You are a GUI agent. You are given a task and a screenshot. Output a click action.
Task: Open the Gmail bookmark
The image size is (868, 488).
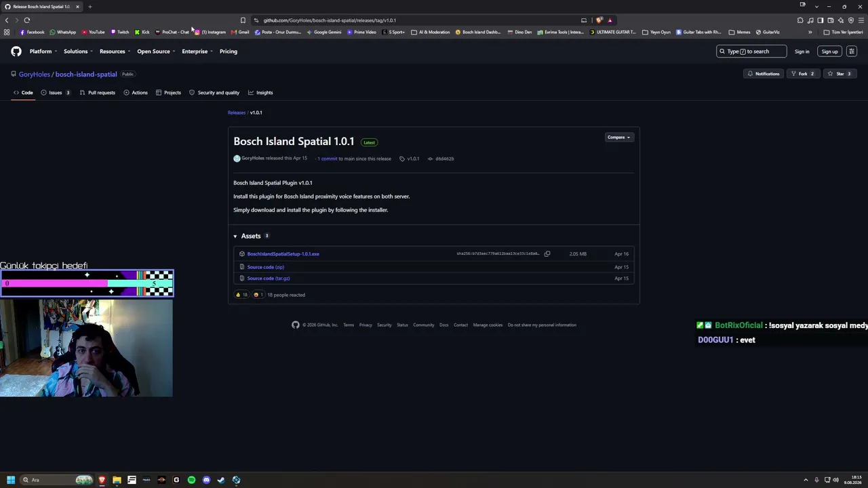(x=240, y=32)
